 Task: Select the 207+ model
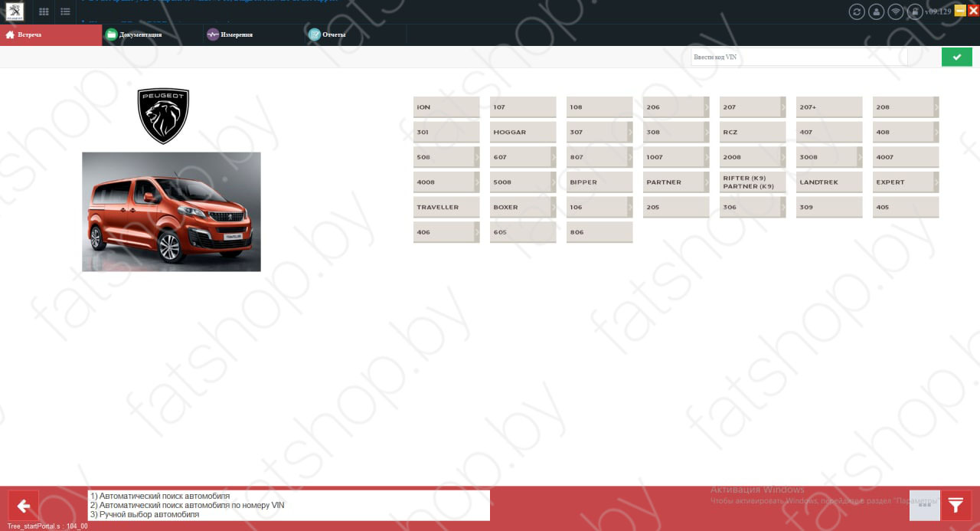coord(829,107)
